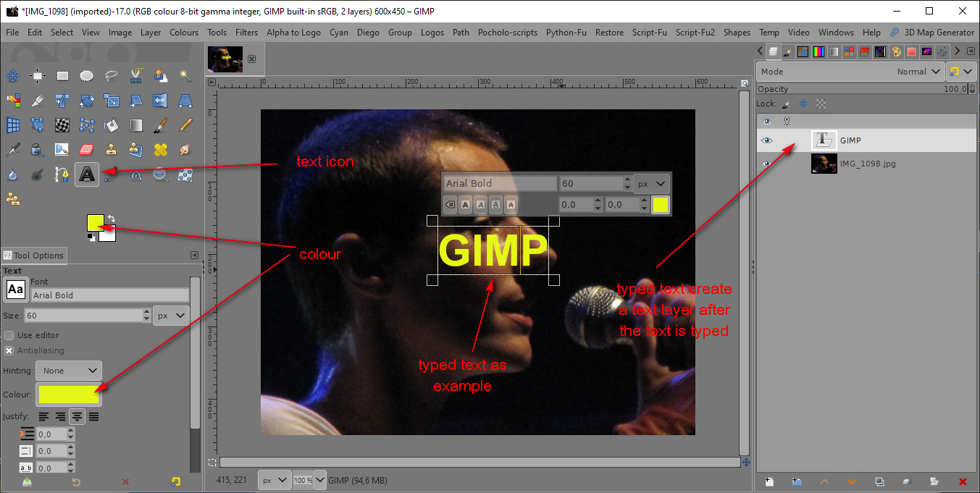This screenshot has height=493, width=980.
Task: Select the Perspective tool
Action: [185, 101]
